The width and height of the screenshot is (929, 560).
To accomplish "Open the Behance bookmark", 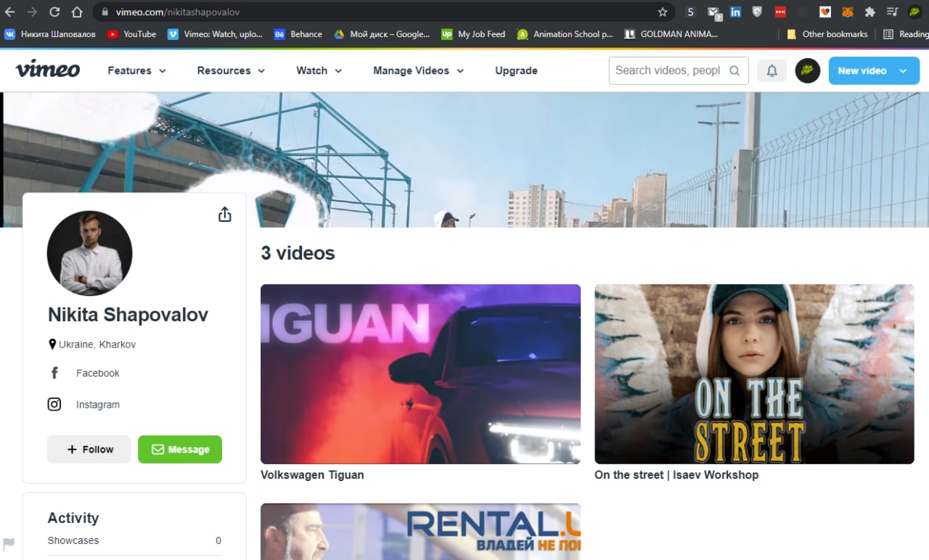I will click(x=298, y=34).
